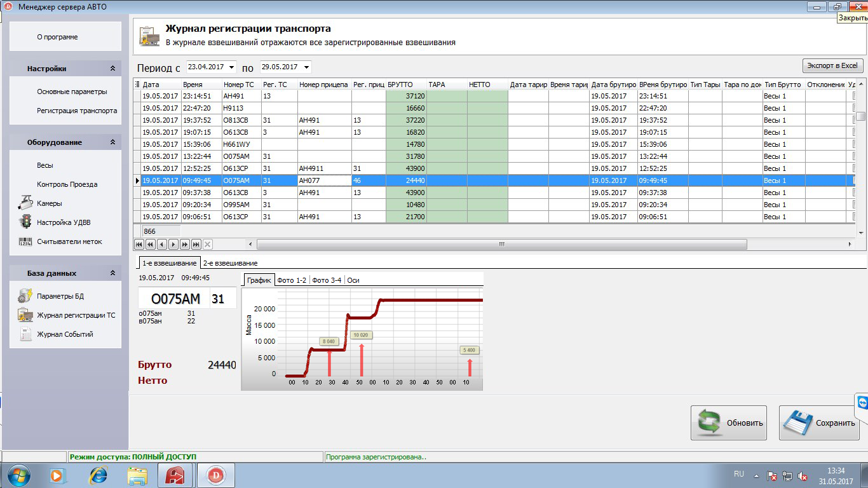Collapse the Оборудование sidebar group

112,142
